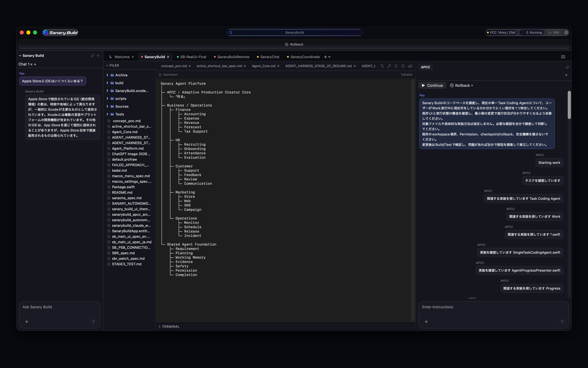Select the SanaryCoordinate tab

(x=303, y=57)
